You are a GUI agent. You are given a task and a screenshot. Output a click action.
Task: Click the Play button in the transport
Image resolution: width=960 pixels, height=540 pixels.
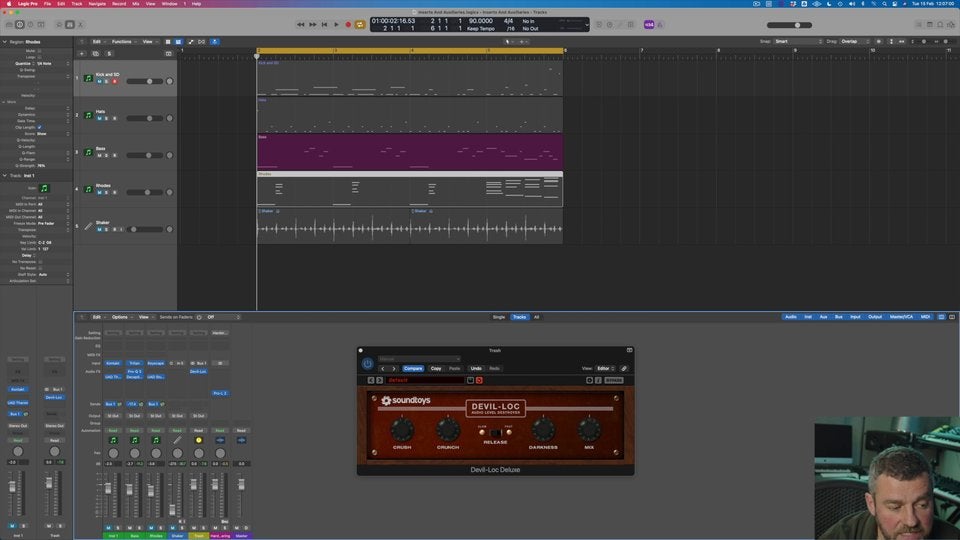pos(336,24)
